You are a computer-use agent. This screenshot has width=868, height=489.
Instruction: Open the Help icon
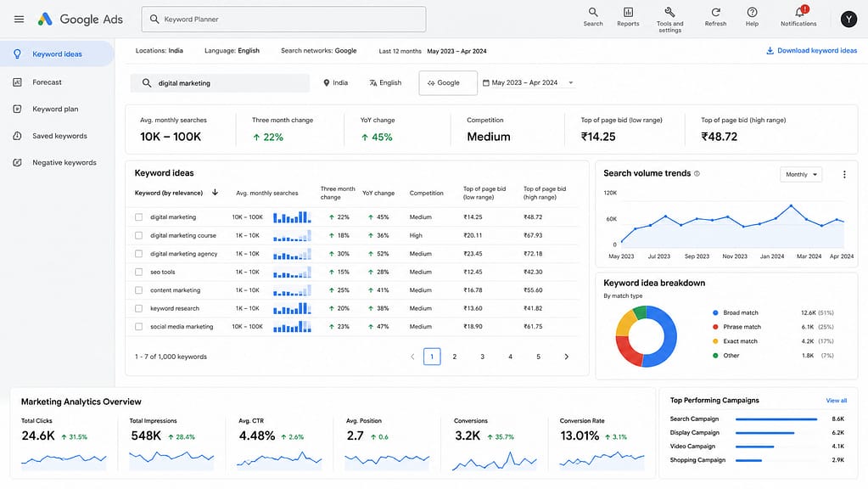click(752, 12)
